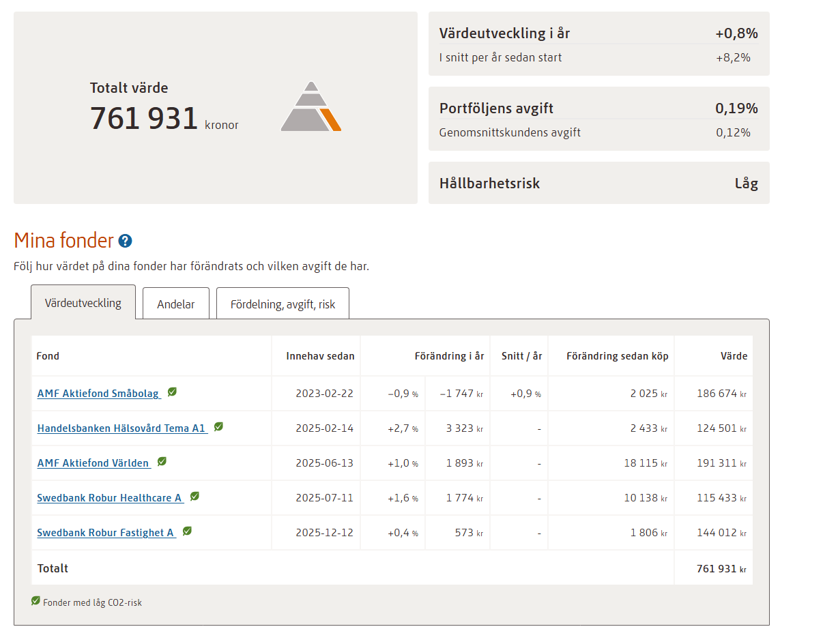Click the Hållbarhetsrisk summary card
This screenshot has width=838, height=644.
coord(598,183)
